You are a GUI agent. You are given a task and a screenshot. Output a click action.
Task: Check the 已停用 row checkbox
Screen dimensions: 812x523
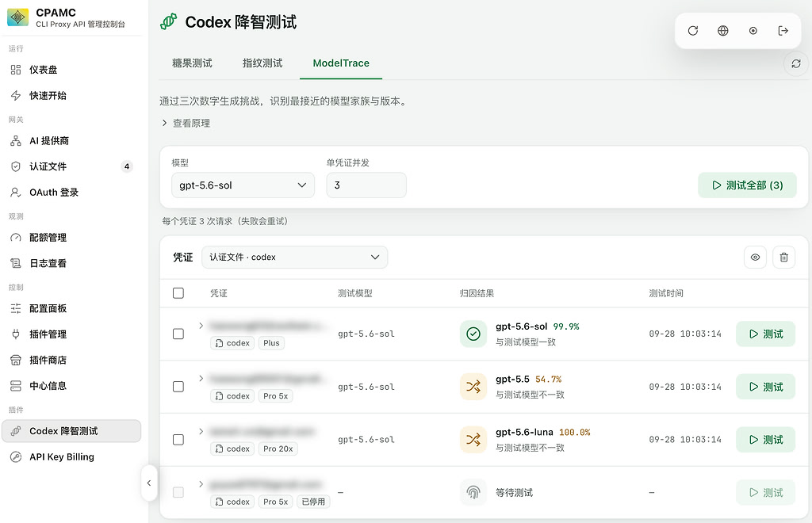pyautogui.click(x=178, y=492)
